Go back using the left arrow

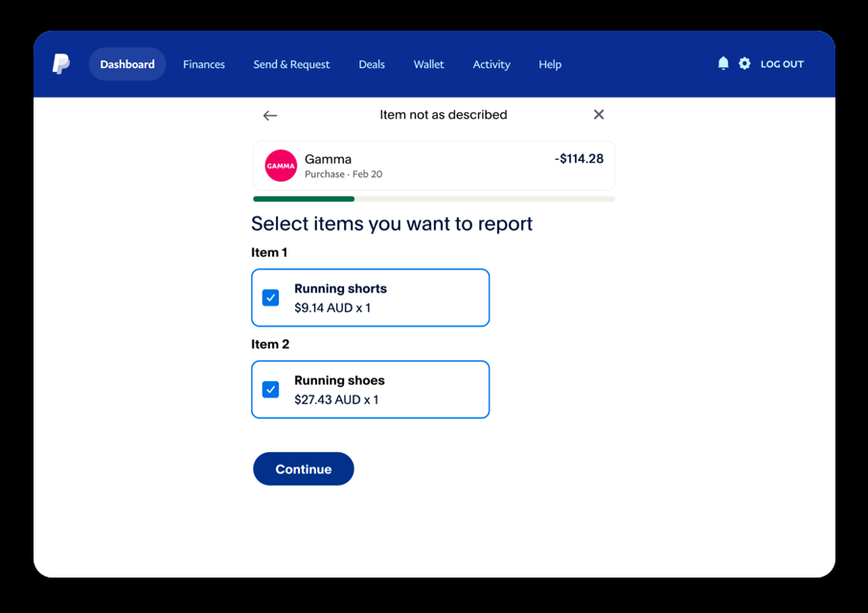click(270, 115)
